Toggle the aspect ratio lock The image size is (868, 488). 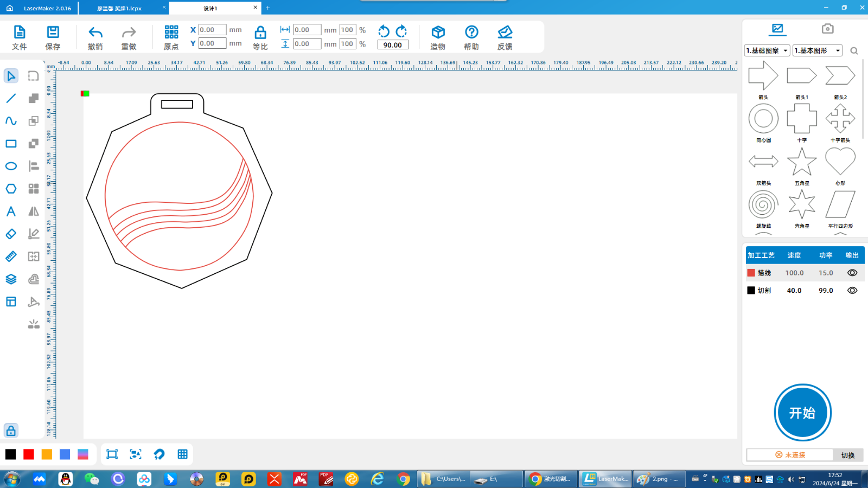[260, 33]
